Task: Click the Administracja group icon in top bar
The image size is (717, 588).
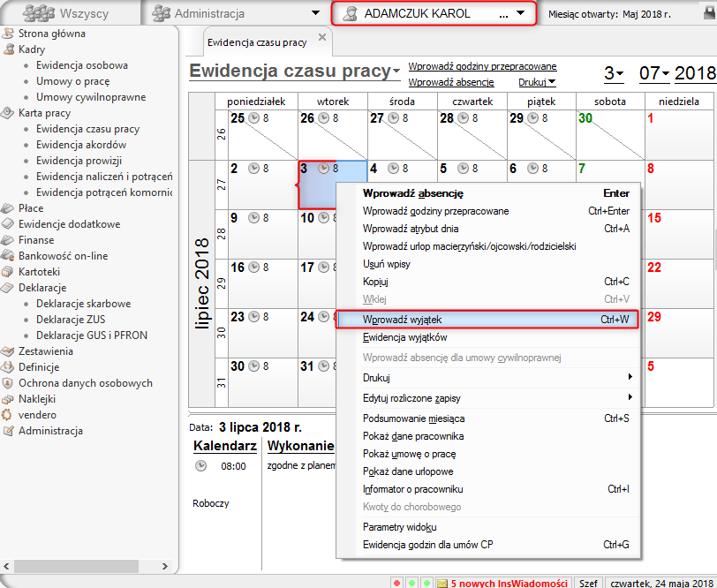Action: [161, 13]
